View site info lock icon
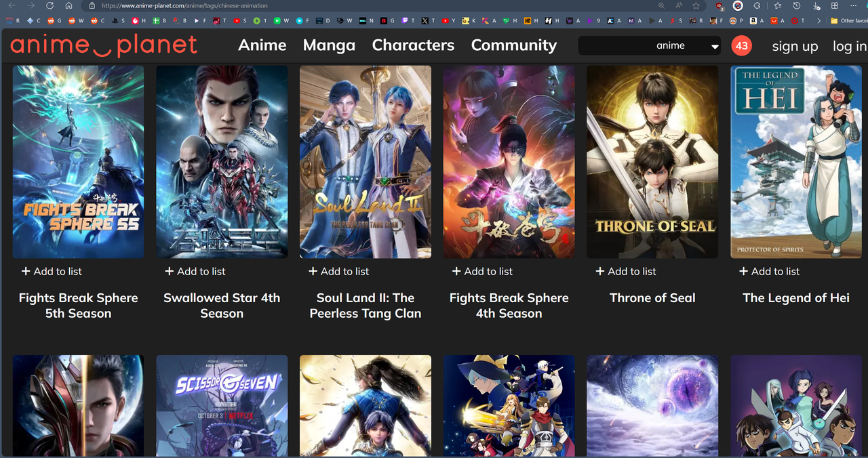The height and width of the screenshot is (458, 868). click(x=92, y=5)
